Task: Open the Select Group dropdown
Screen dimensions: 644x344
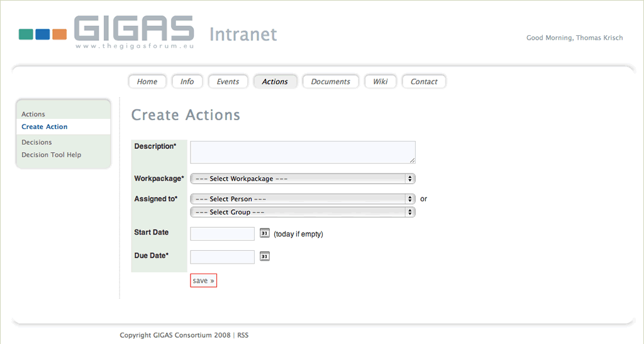Action: coord(303,213)
